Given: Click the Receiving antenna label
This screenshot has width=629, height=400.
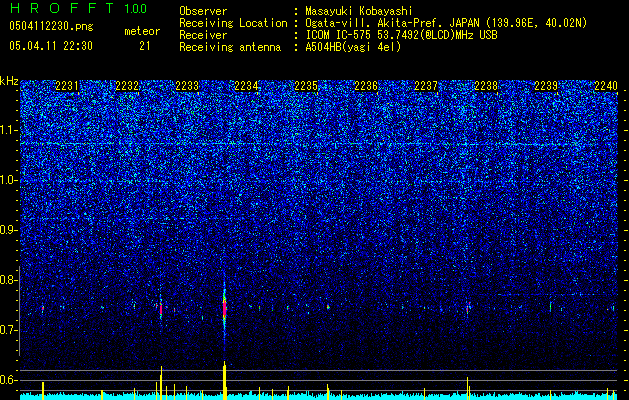Looking at the screenshot, I should (230, 47).
